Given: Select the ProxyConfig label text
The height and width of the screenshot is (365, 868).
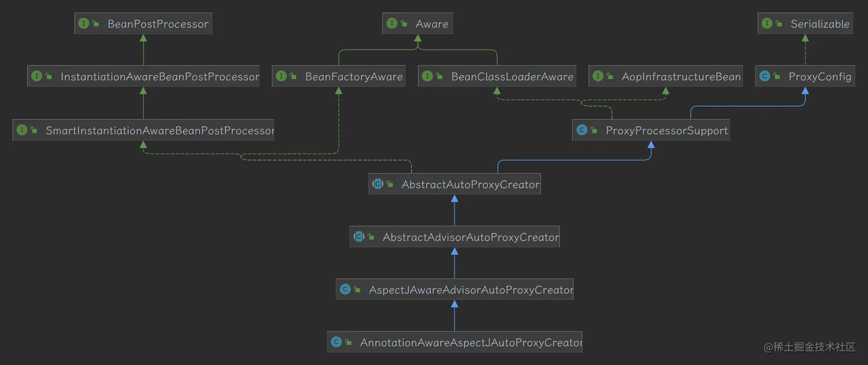Looking at the screenshot, I should tap(820, 77).
